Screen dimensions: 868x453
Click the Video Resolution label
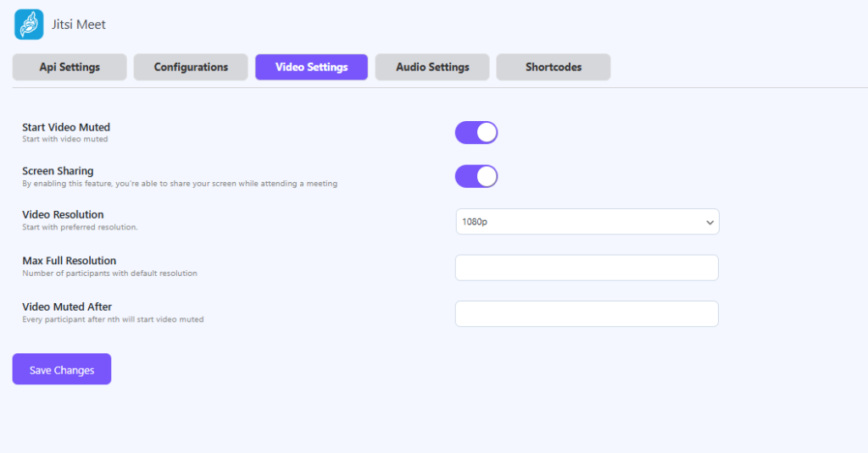pos(63,215)
